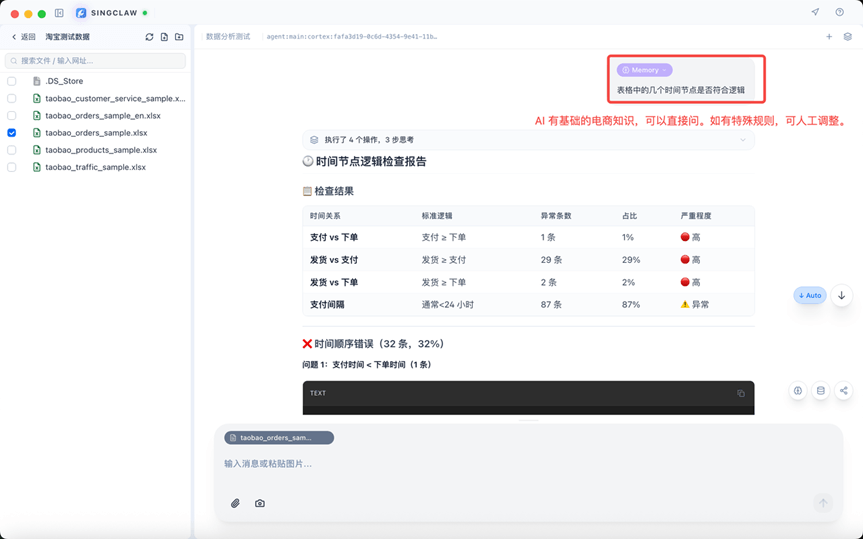
Task: Open the Memory dropdown chip
Action: (644, 70)
